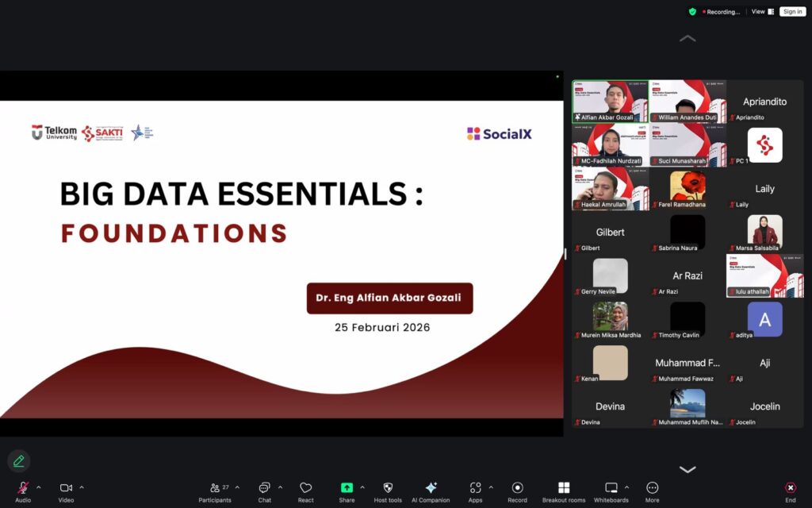Screen dimensions: 812x508
Task: Click End to leave the meeting
Action: 790,488
